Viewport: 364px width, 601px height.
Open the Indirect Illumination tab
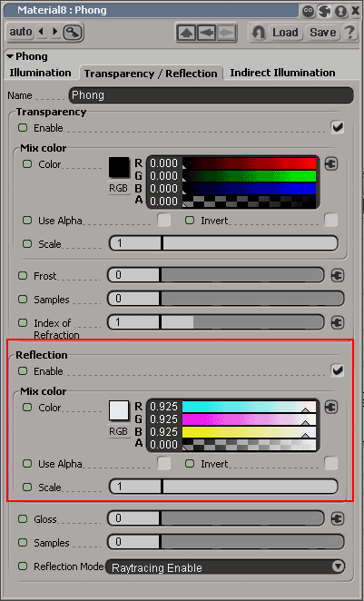pos(282,73)
